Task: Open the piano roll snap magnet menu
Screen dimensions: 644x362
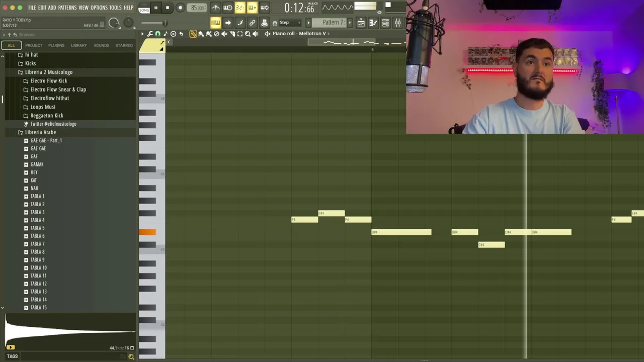Action: click(x=157, y=34)
